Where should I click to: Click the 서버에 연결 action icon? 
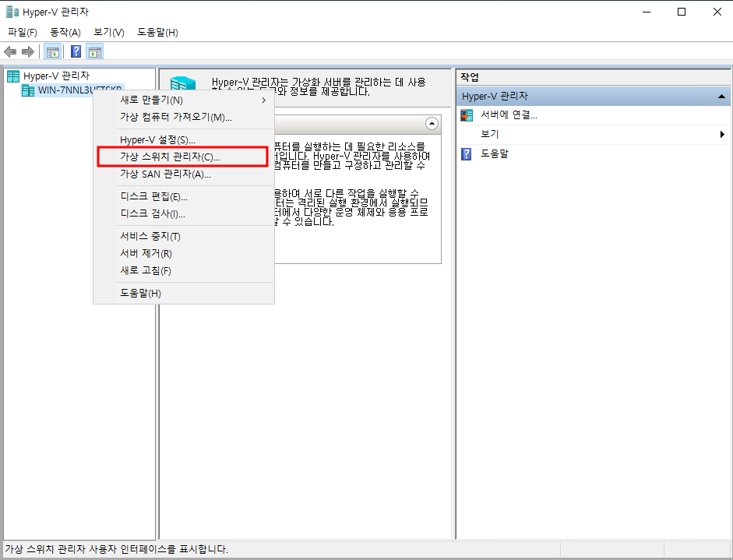click(x=467, y=115)
